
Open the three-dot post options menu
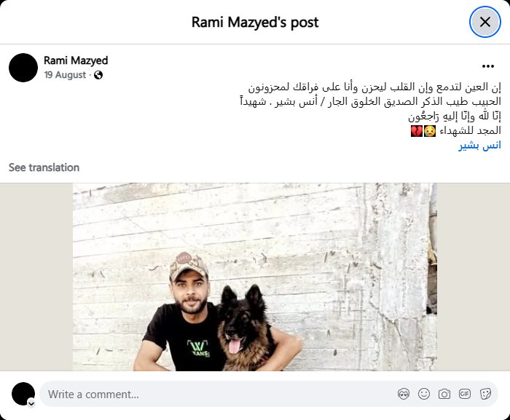(488, 66)
